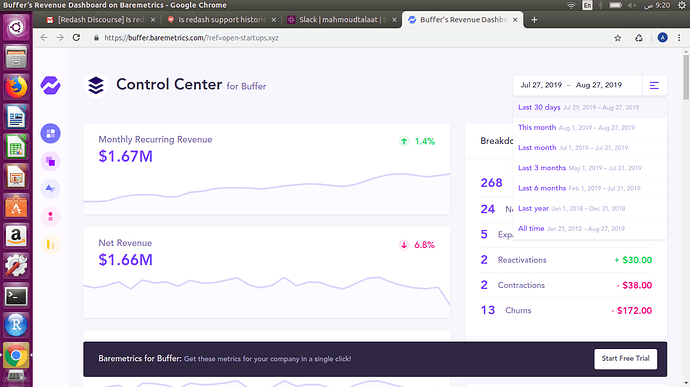The width and height of the screenshot is (690, 387).
Task: Click the Contractions breakdown row
Action: pyautogui.click(x=566, y=285)
